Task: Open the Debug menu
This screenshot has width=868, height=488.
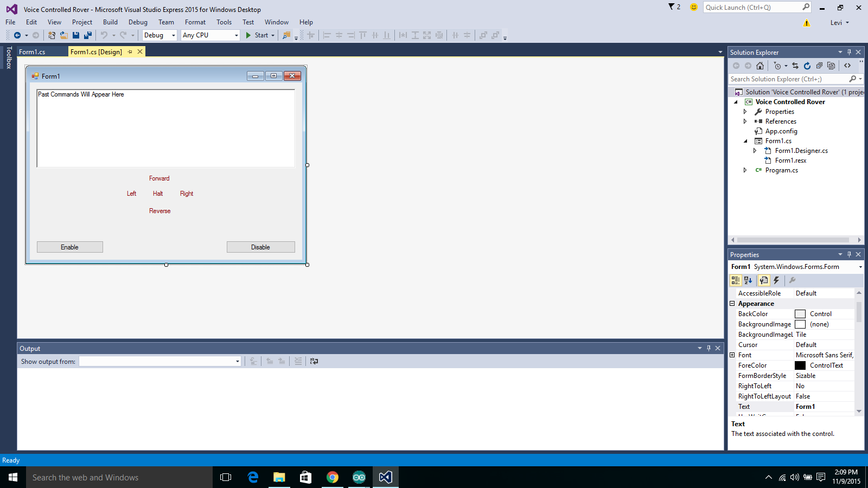Action: click(x=138, y=22)
